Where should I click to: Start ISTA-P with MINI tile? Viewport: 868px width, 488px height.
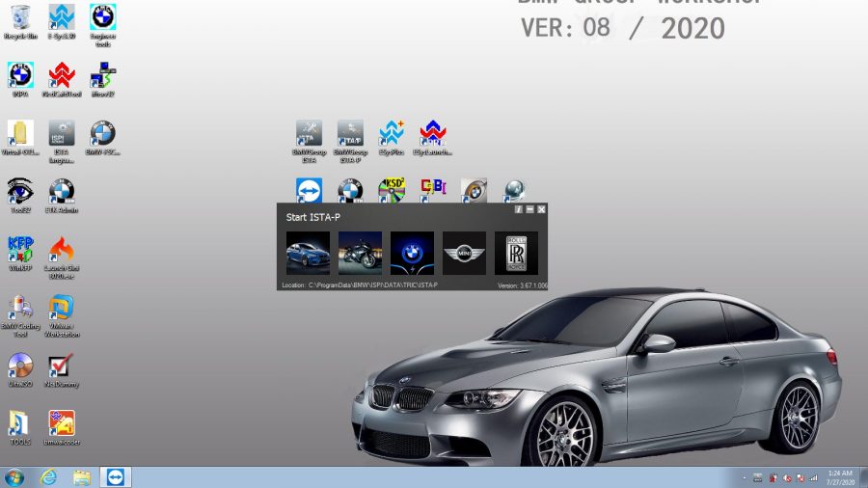click(x=464, y=253)
